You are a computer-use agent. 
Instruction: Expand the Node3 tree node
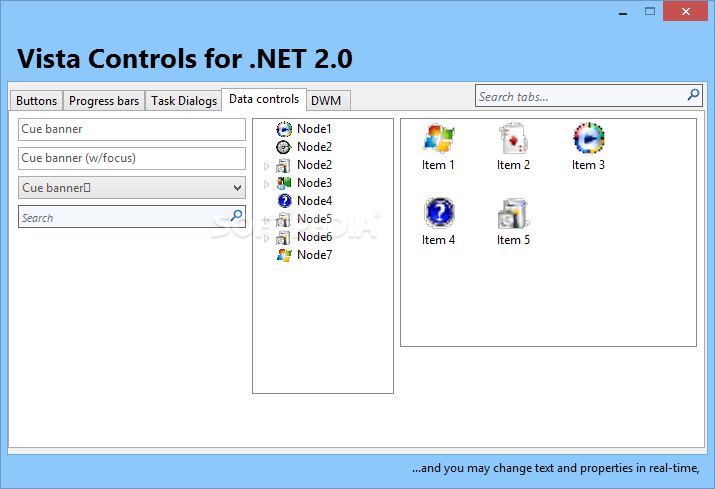point(267,184)
